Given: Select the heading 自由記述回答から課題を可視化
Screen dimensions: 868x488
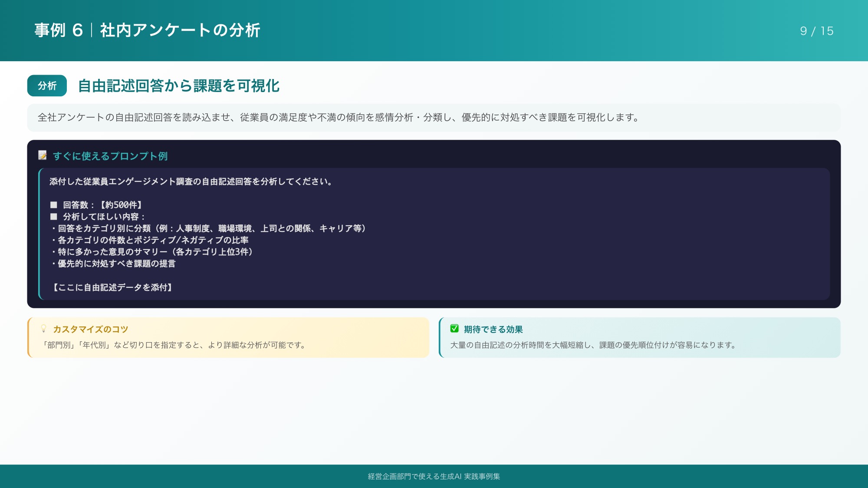Looking at the screenshot, I should coord(179,86).
